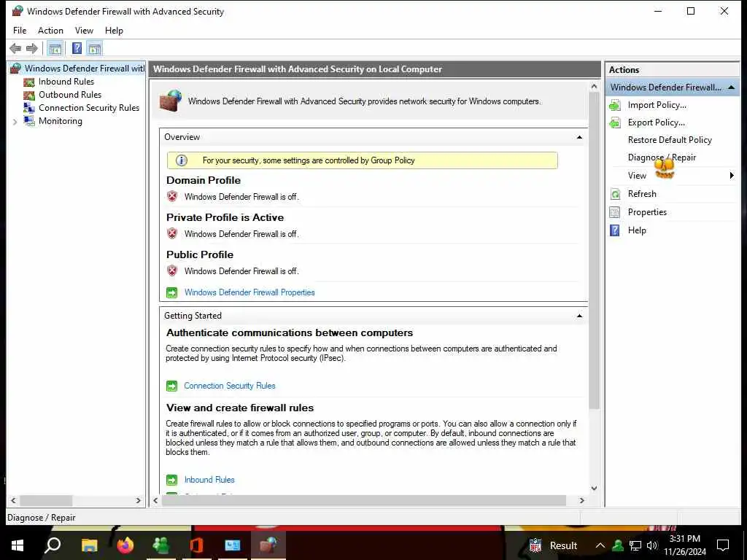This screenshot has width=747, height=560.
Task: Click green arrow icon beside Connection Security Rules
Action: tap(172, 386)
